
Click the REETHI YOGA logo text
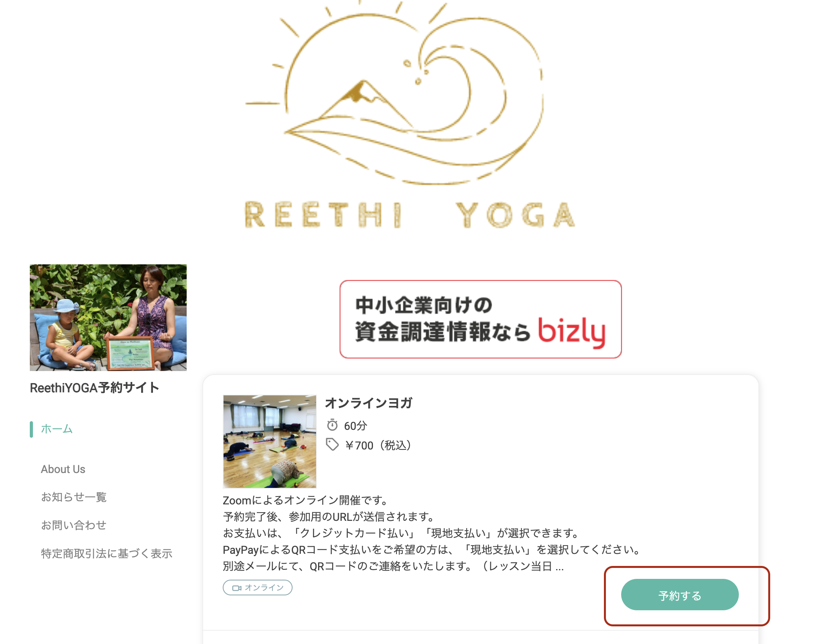tap(410, 215)
